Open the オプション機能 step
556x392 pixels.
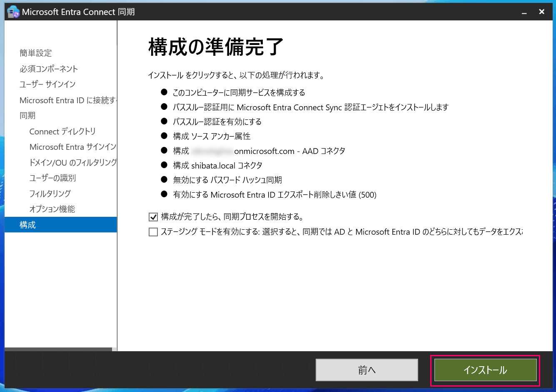pyautogui.click(x=52, y=209)
